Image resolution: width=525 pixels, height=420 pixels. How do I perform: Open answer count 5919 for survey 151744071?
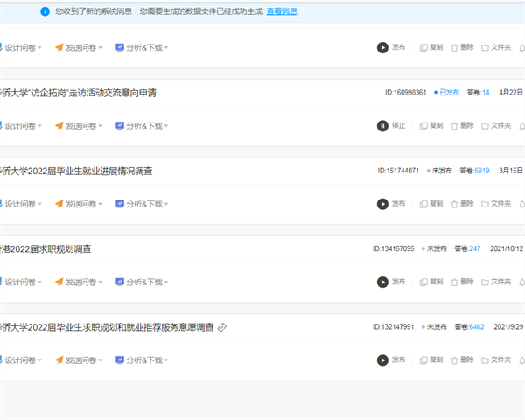(482, 171)
